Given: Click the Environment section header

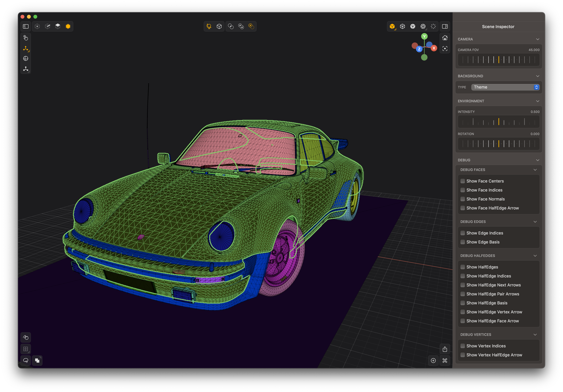Looking at the screenshot, I should point(471,101).
